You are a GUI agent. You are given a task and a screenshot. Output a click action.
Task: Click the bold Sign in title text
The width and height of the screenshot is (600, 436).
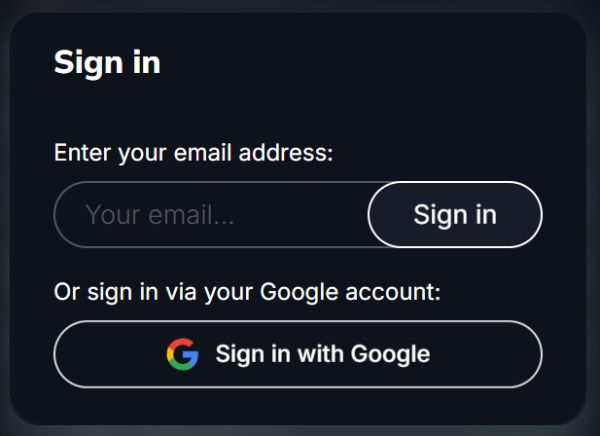[x=107, y=62]
